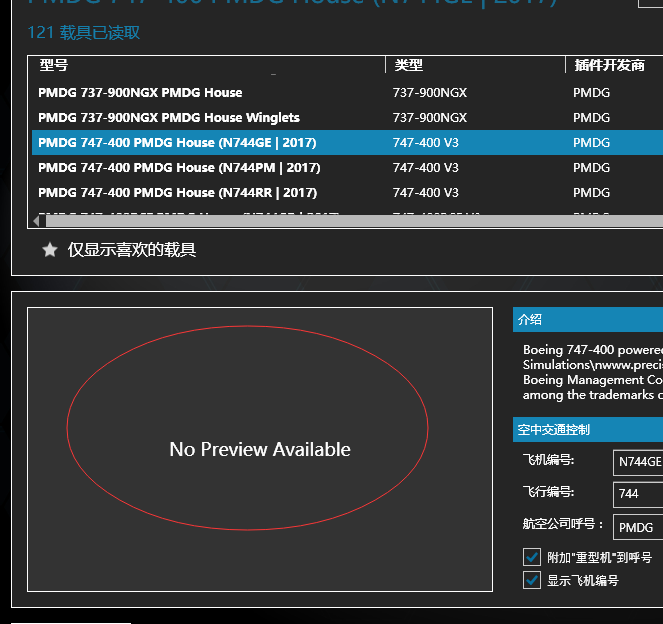The image size is (663, 624).
Task: Click the No Preview Available thumbnail area
Action: 260,449
